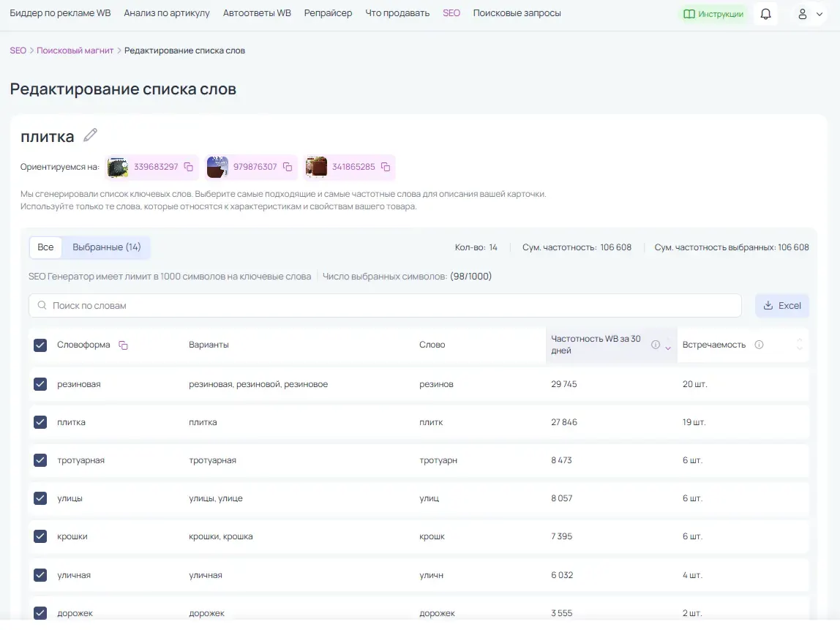
Task: Open Репрайсер in the top menu
Action: (328, 13)
